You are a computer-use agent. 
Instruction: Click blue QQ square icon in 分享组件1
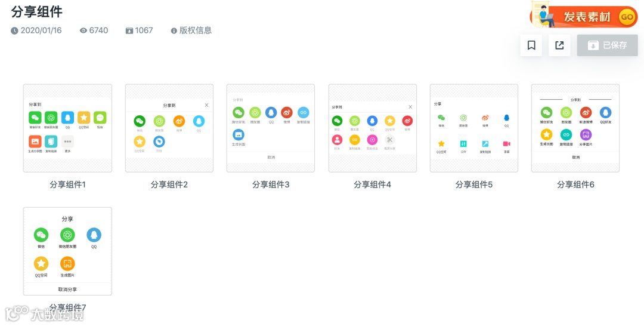67,118
